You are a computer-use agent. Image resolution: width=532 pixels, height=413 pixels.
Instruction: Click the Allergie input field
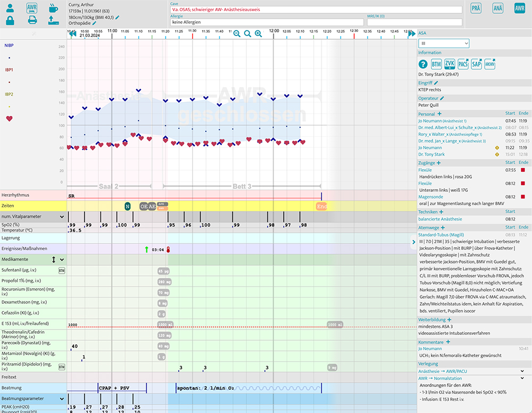tap(267, 22)
